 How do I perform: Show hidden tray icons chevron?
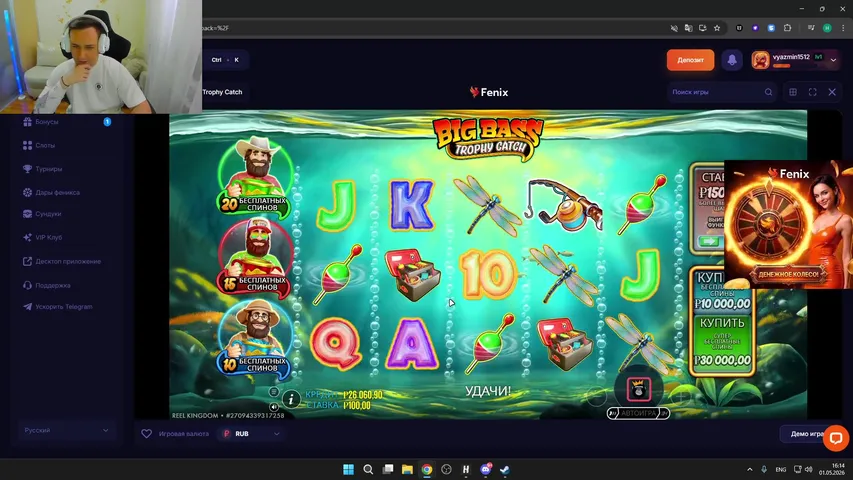click(750, 469)
